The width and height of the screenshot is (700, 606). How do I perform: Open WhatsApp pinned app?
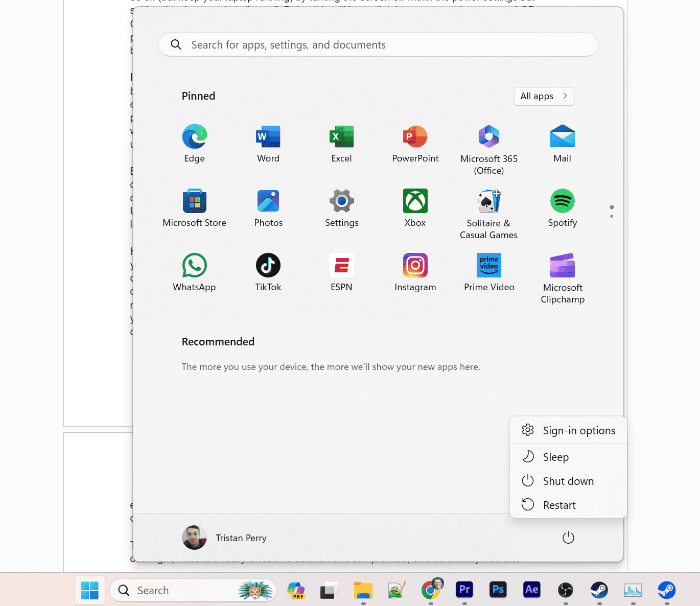(x=194, y=272)
